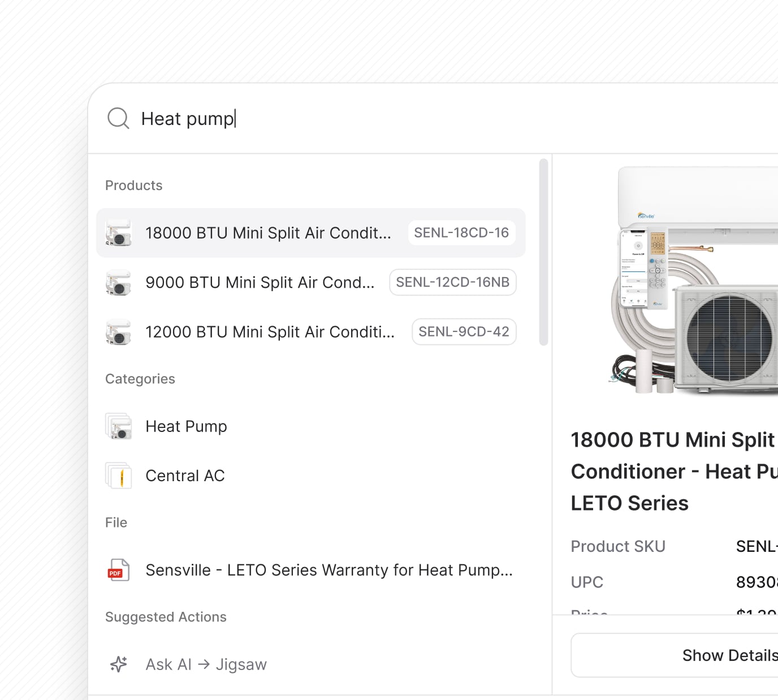The height and width of the screenshot is (700, 778).
Task: Click the 'Categories' section header
Action: coord(140,379)
